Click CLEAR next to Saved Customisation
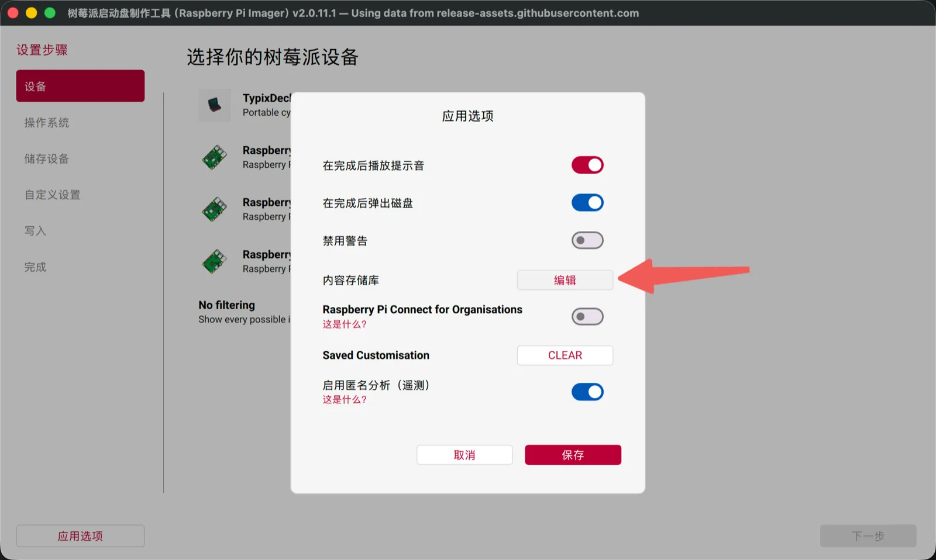The image size is (936, 560). tap(565, 355)
